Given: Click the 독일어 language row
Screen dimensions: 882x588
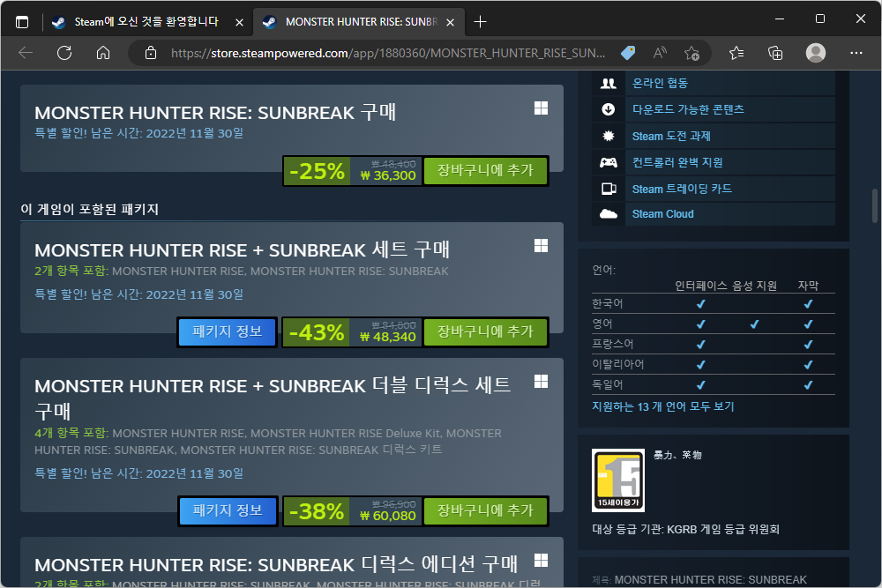Looking at the screenshot, I should pos(714,384).
